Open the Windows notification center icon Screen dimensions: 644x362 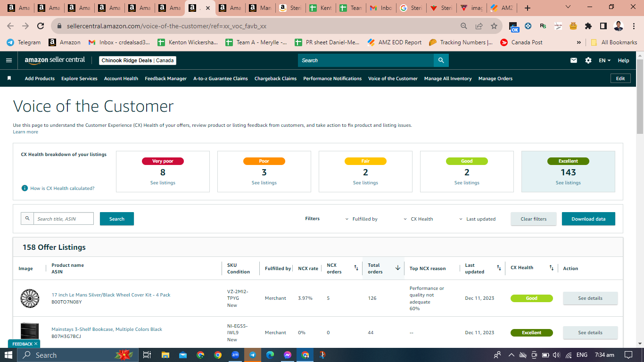[x=628, y=355]
